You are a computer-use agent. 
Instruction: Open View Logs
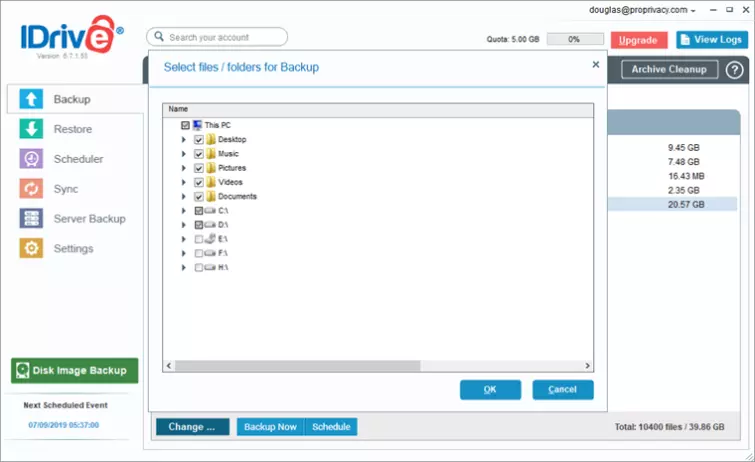(x=712, y=40)
